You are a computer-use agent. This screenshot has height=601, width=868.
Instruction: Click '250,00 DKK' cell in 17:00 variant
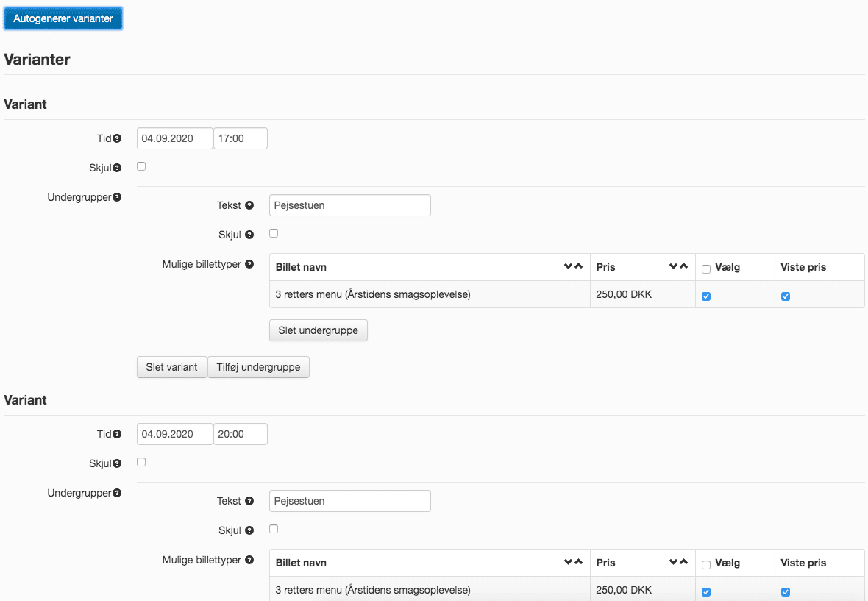643,294
